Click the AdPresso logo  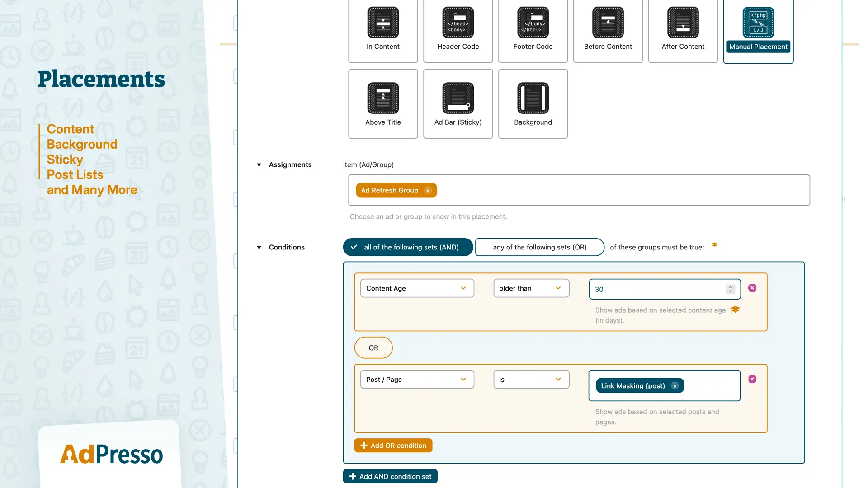tap(112, 454)
